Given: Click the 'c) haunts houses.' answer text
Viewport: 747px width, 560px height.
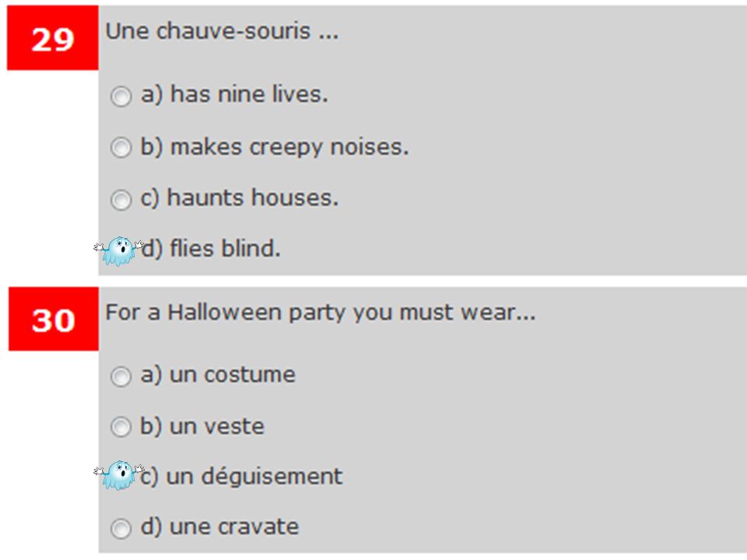Looking at the screenshot, I should click(x=239, y=197).
